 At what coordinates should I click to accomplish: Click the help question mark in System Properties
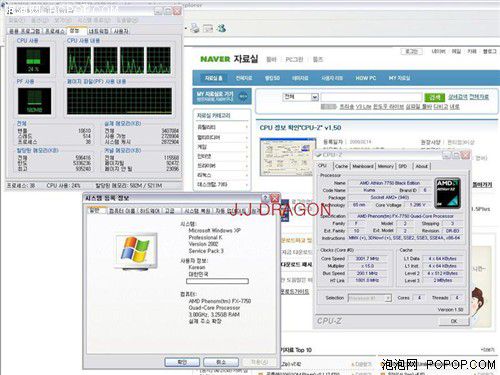coord(265,198)
